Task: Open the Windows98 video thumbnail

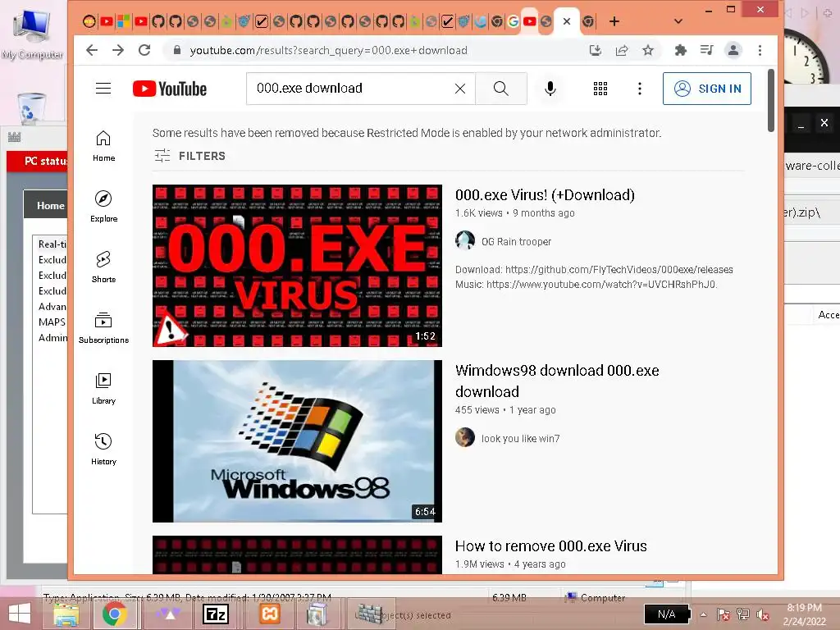Action: tap(297, 441)
